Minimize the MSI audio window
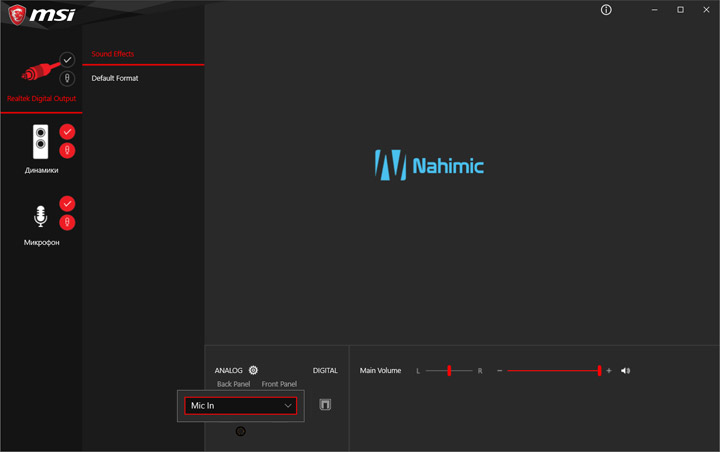Screen dimensions: 720x452 tap(654, 10)
